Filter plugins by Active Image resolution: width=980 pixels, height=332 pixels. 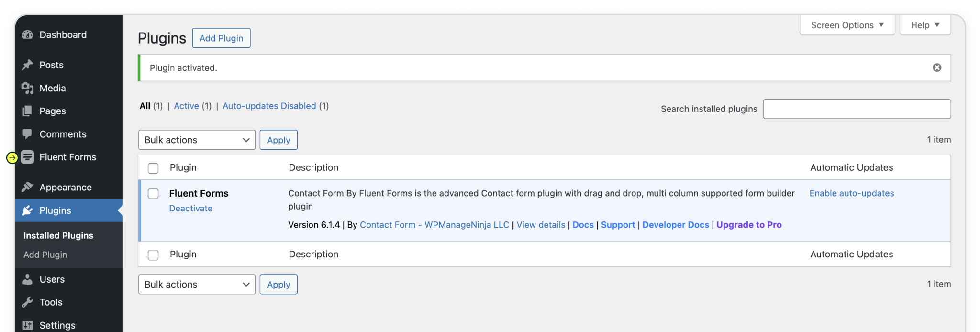pyautogui.click(x=186, y=106)
